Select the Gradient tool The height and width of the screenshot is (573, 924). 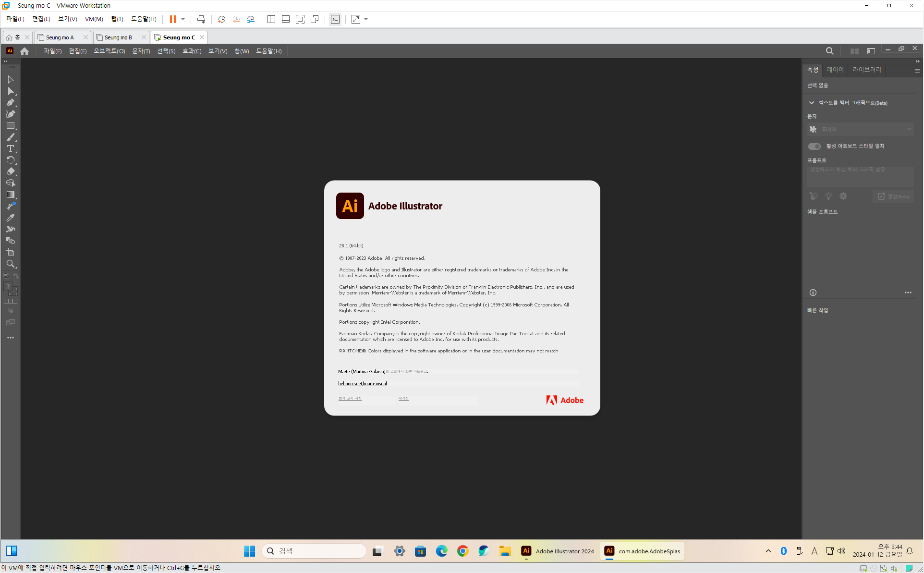click(x=11, y=195)
